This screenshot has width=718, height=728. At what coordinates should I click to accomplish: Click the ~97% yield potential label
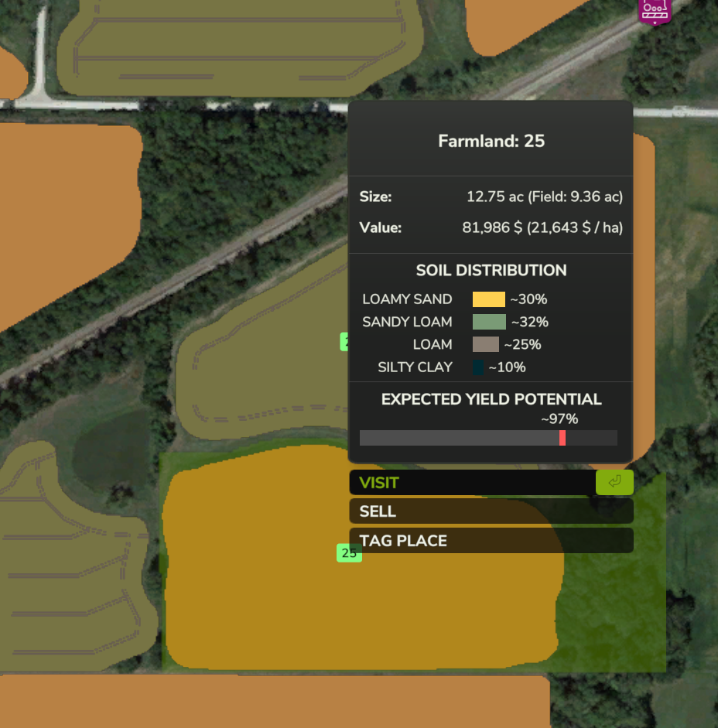tap(559, 419)
